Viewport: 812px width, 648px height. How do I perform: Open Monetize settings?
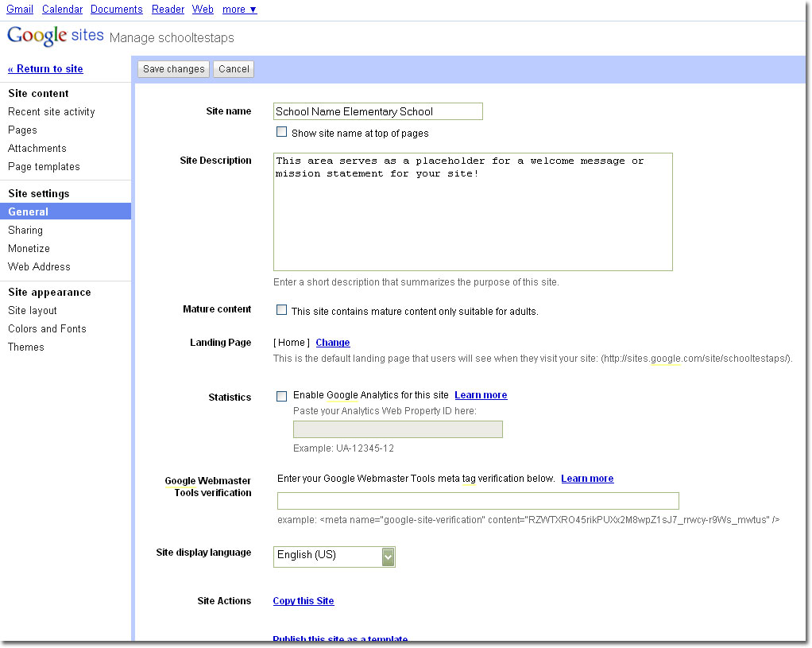point(29,248)
